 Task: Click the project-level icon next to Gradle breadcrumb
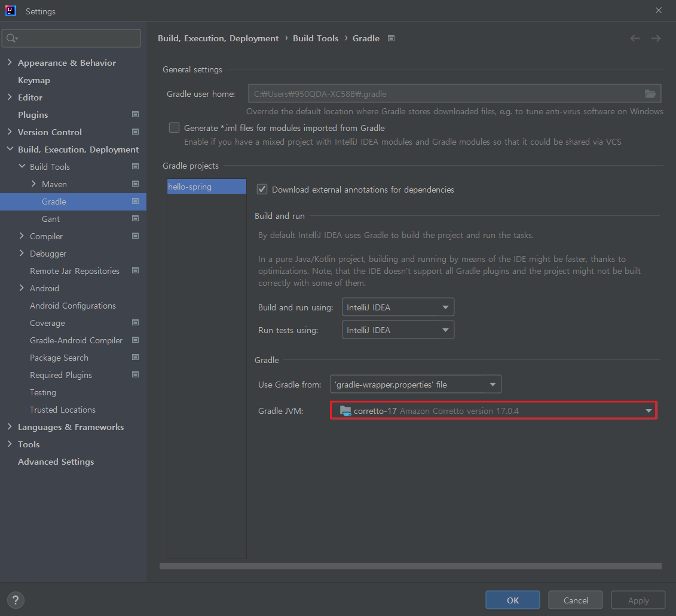click(x=391, y=38)
